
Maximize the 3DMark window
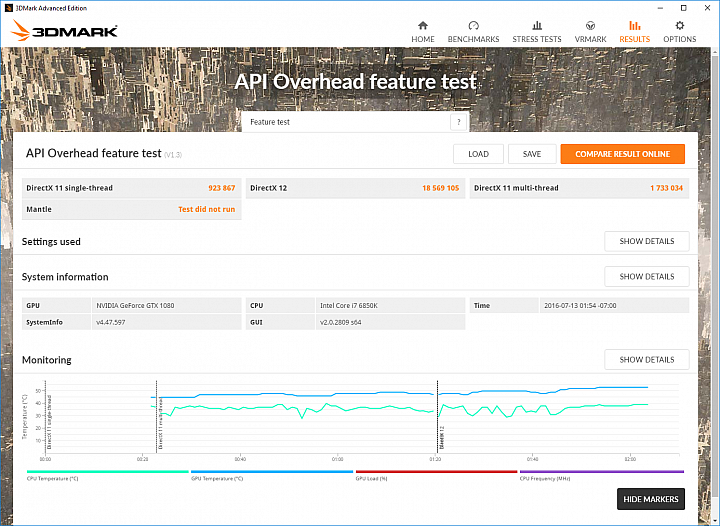point(683,8)
